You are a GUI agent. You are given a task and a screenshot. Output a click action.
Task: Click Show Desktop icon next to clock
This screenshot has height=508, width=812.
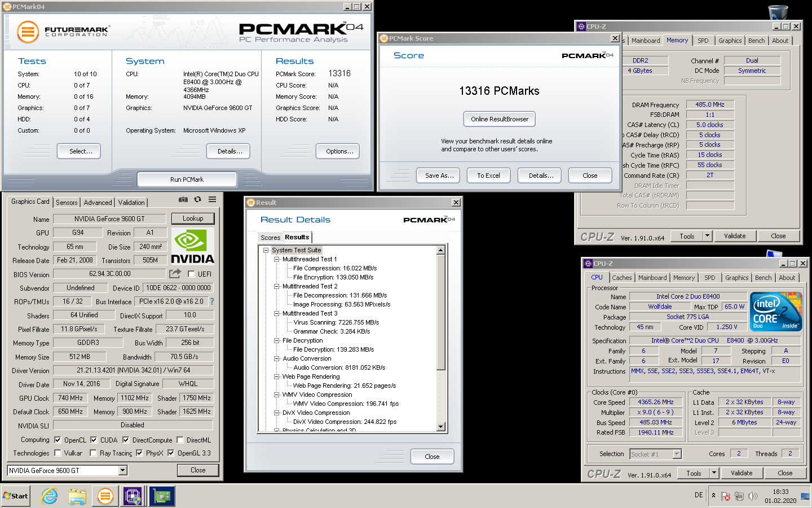(804, 497)
